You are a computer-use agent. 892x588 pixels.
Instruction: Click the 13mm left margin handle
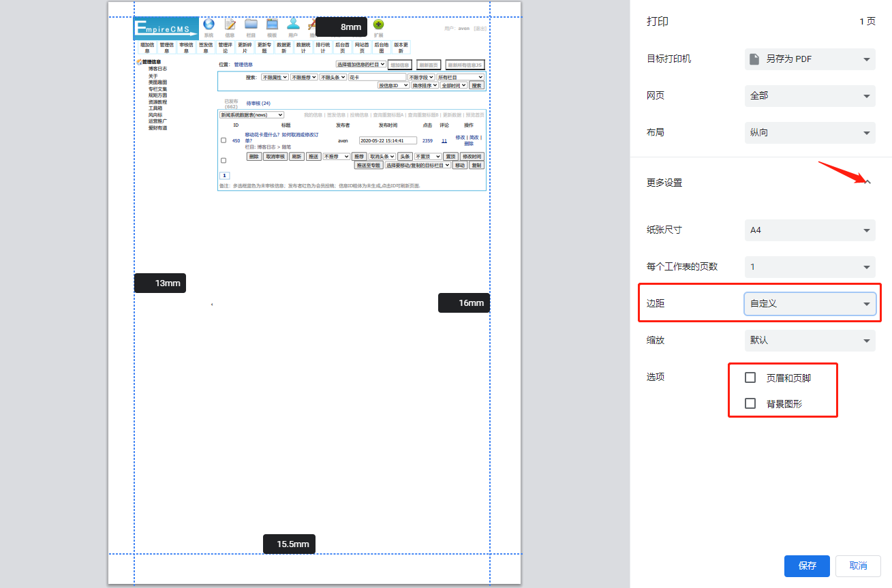(x=160, y=283)
